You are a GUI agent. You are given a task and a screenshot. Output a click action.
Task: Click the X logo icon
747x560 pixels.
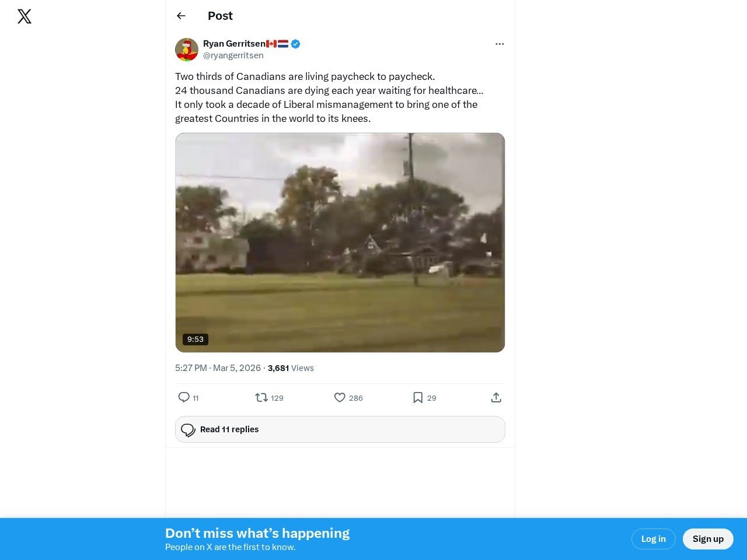[x=25, y=16]
